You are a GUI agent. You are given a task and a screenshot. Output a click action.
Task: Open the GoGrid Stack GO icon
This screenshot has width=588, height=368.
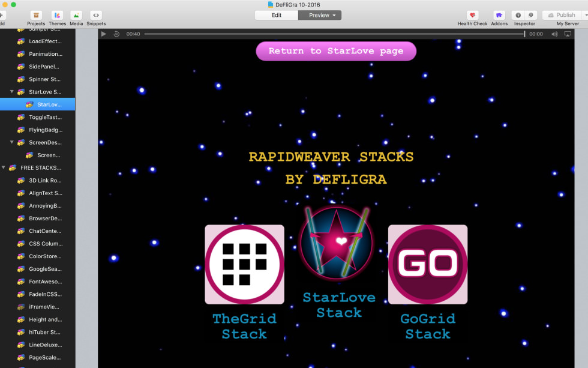[x=428, y=265]
